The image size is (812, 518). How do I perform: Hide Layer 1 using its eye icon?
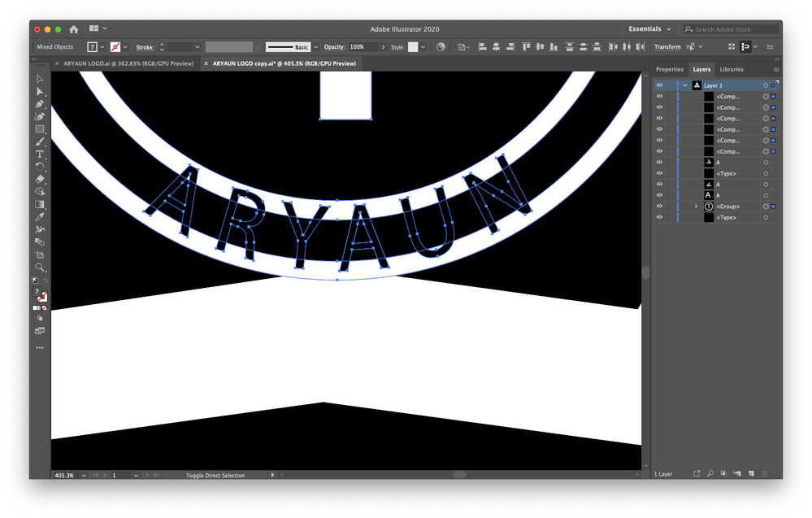pyautogui.click(x=659, y=85)
